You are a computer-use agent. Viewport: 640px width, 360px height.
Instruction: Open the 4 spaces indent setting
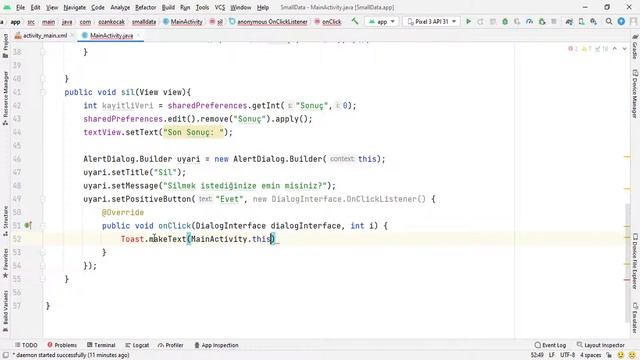pyautogui.click(x=591, y=355)
